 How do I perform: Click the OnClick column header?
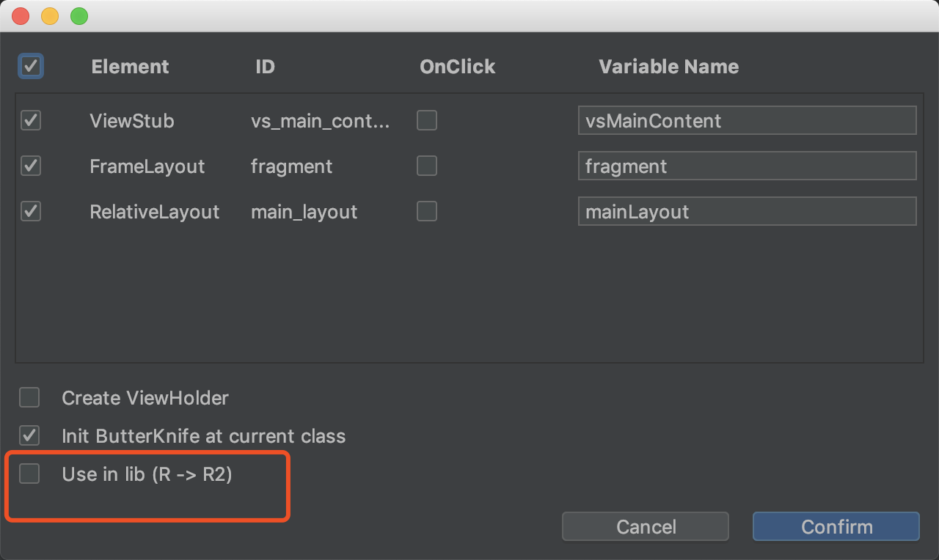point(457,66)
